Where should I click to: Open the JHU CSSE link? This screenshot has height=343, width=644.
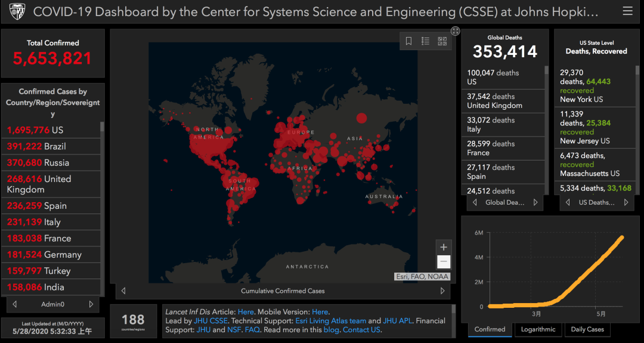(x=210, y=321)
